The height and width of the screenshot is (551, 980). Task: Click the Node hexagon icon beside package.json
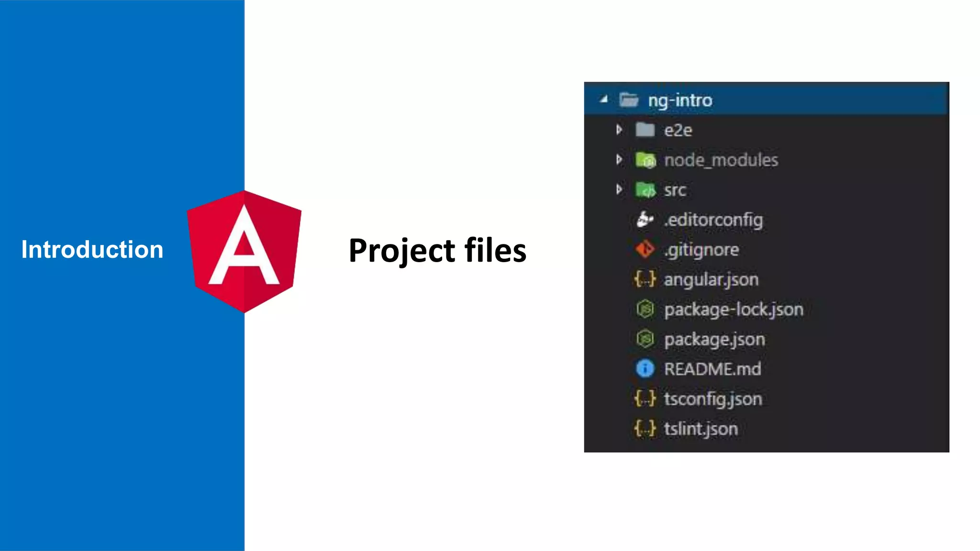point(645,339)
